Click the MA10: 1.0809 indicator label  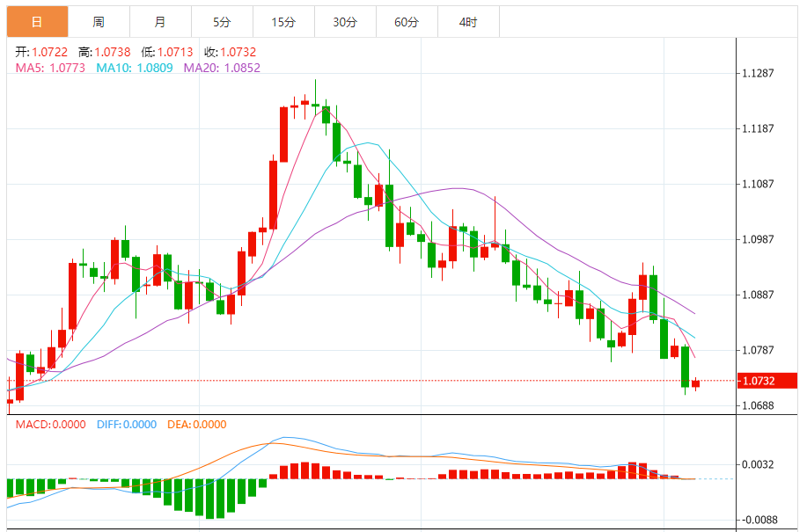(x=135, y=68)
